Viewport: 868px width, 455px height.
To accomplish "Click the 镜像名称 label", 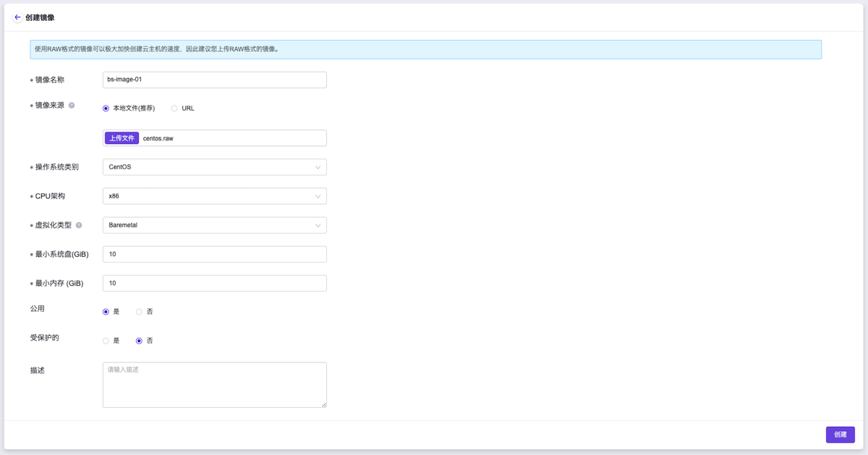I will click(x=50, y=80).
